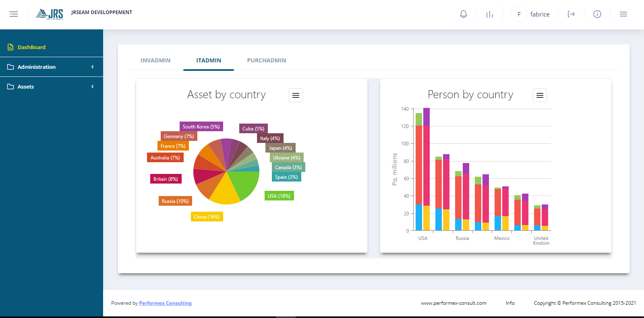Open the Performex Consulting link

165,303
